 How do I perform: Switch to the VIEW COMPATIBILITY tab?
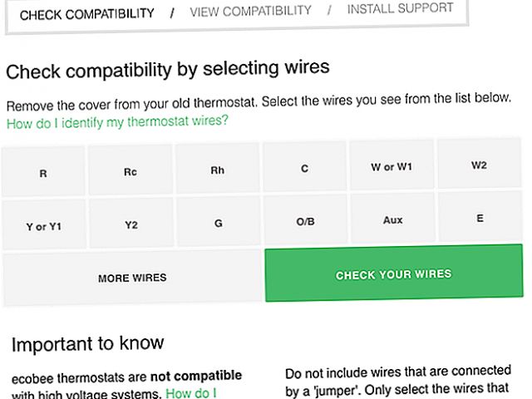click(x=250, y=11)
